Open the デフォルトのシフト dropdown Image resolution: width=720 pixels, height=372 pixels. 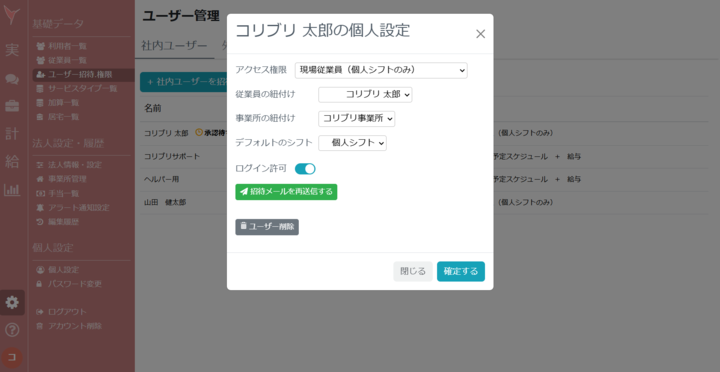point(352,143)
